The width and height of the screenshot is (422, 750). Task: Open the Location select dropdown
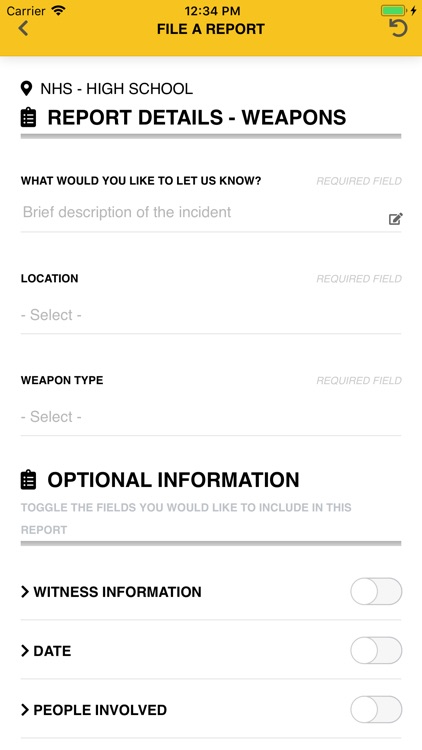211,315
